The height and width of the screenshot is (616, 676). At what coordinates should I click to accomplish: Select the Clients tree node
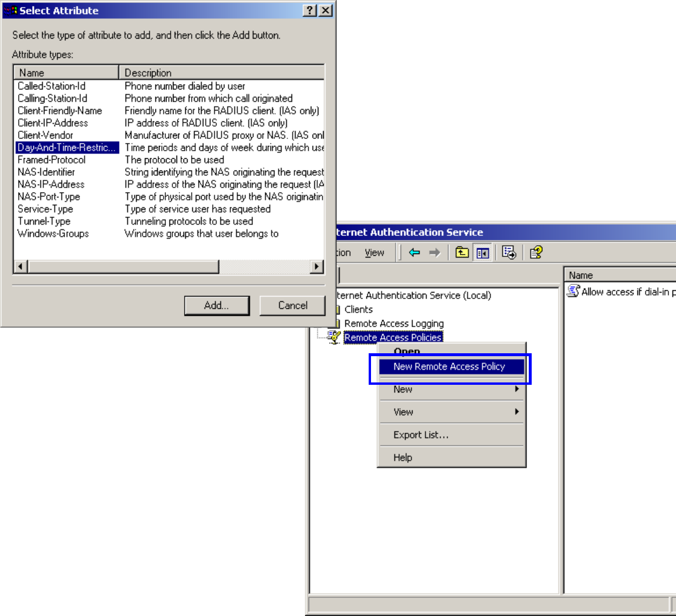pos(358,309)
